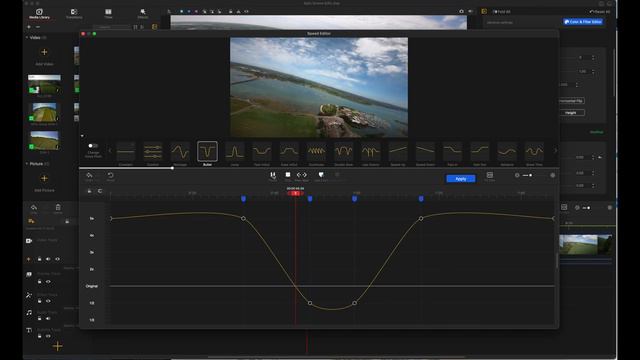The image size is (640, 360).
Task: Hide the Video Track with eye icon
Action: pyautogui.click(x=57, y=259)
